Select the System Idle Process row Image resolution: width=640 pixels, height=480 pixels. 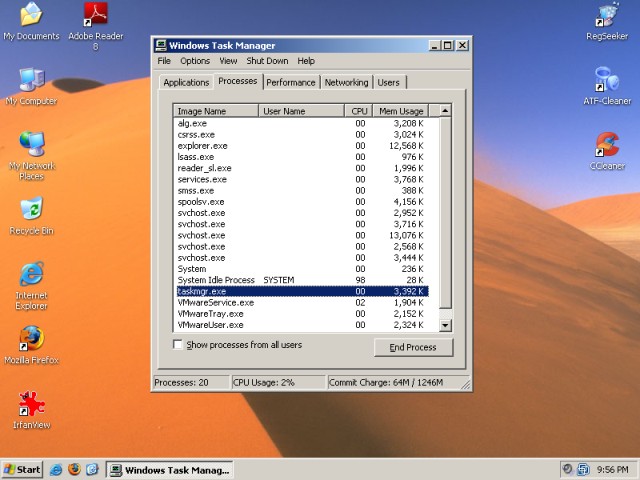pyautogui.click(x=301, y=280)
